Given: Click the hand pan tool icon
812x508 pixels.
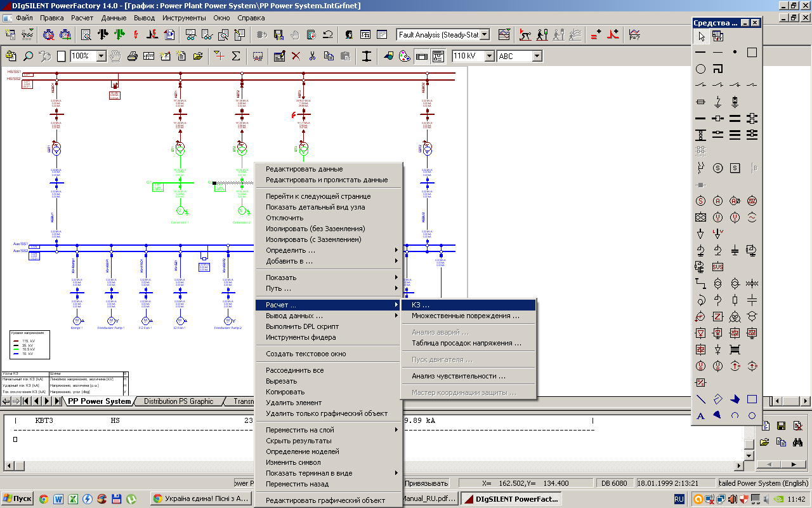Looking at the screenshot, I should pyautogui.click(x=115, y=56).
